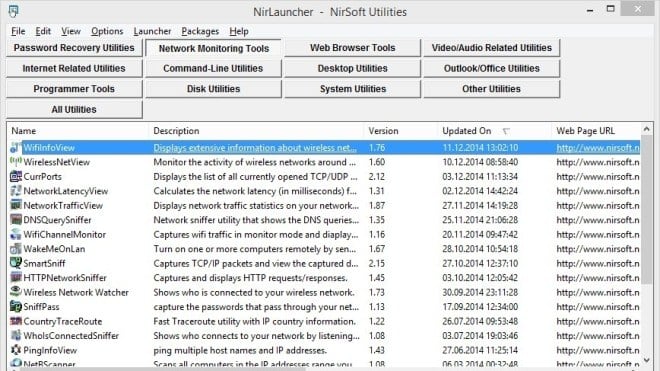660x371 pixels.
Task: Select the CountryTraceRoute name
Action: pos(63,321)
